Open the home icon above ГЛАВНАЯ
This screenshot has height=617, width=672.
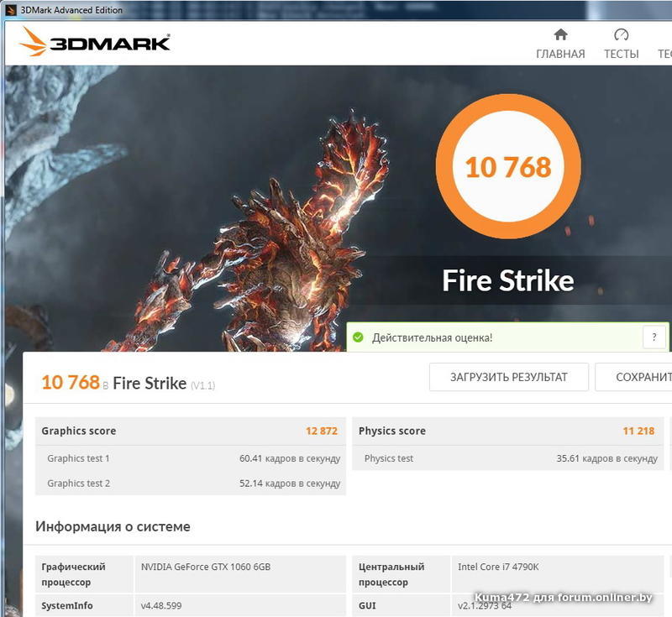point(560,34)
